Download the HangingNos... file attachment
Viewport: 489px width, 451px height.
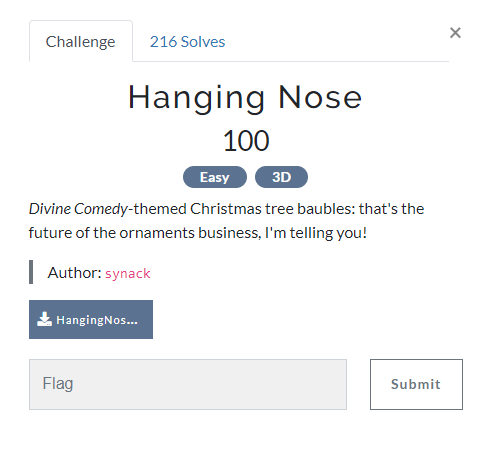(x=91, y=319)
